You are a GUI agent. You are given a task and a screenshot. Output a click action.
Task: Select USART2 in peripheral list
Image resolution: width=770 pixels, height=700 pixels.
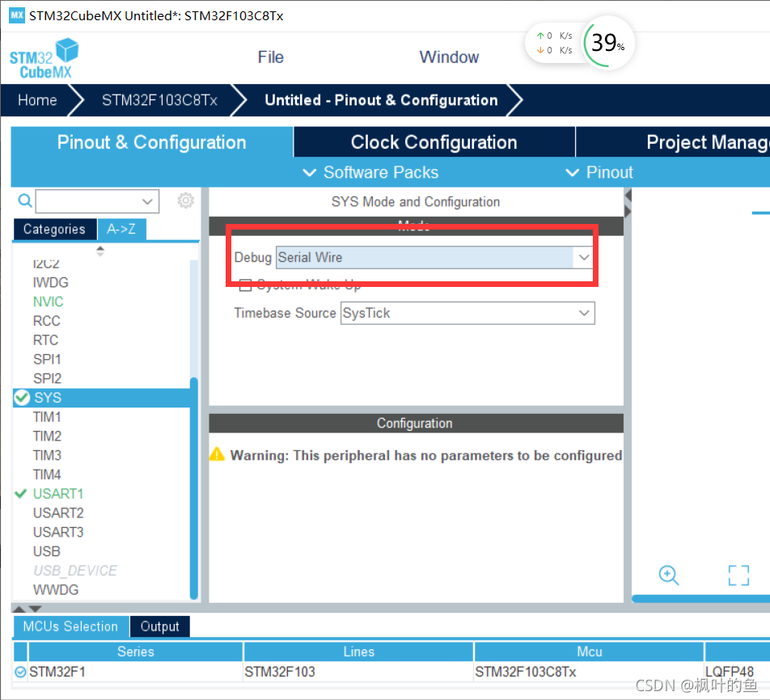[x=58, y=512]
